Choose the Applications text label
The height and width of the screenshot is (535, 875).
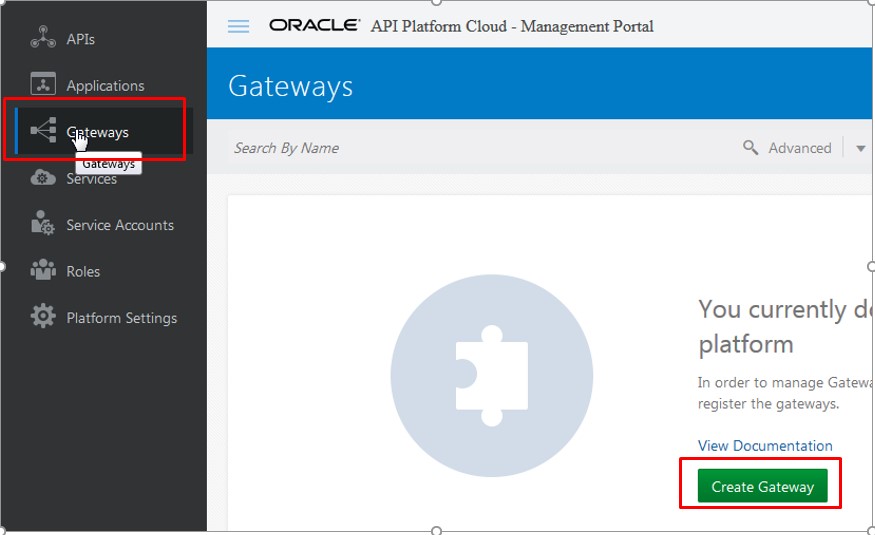[x=105, y=86]
